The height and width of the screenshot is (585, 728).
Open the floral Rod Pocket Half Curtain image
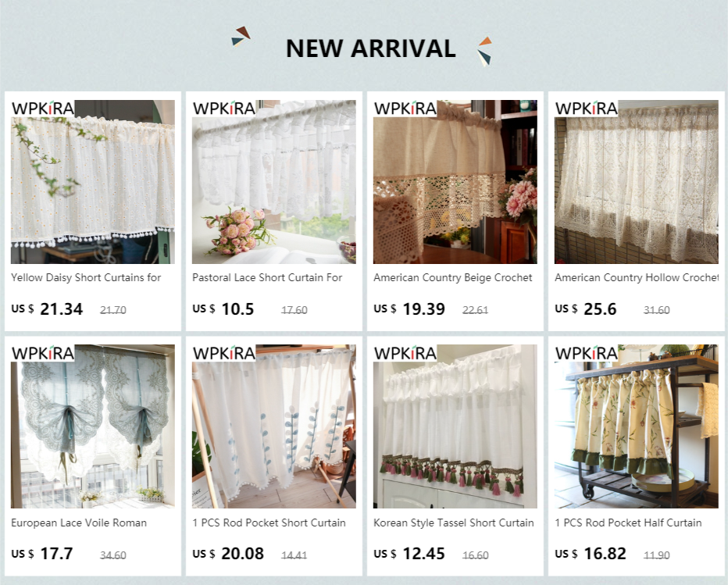coord(637,426)
